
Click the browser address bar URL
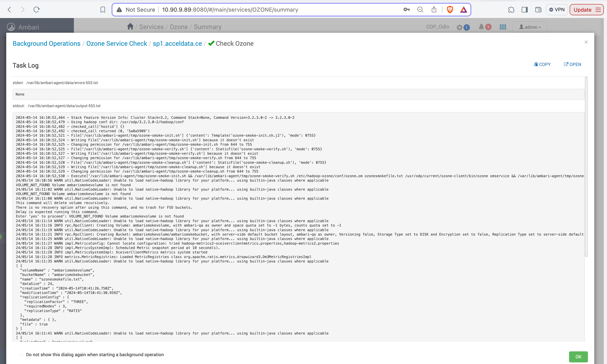coord(230,10)
